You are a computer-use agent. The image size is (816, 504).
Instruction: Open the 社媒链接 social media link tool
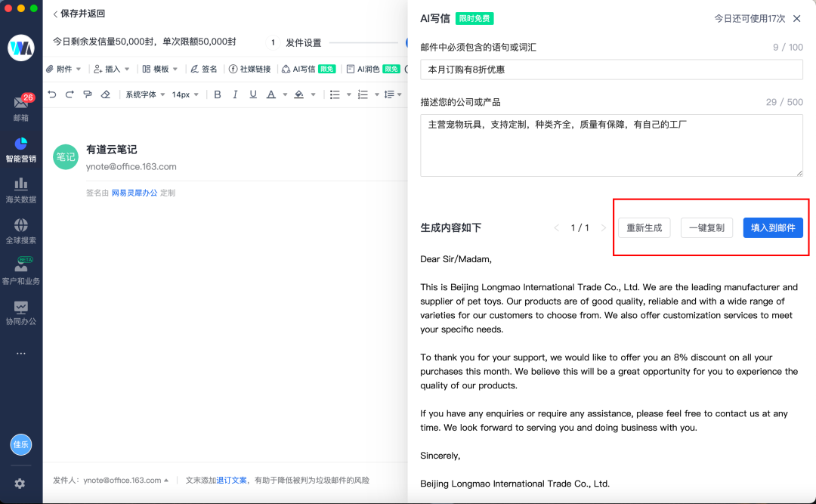tap(253, 69)
